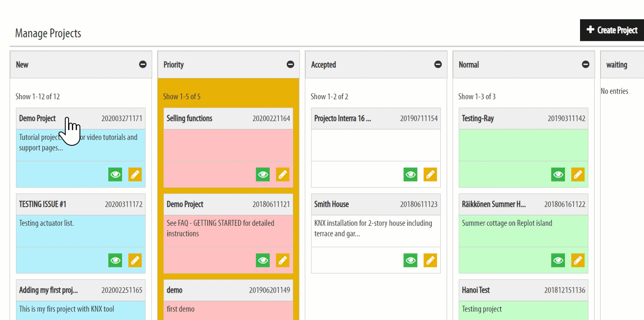Viewport: 644px width, 320px height.
Task: Edit Smith House using pencil icon
Action: [430, 260]
